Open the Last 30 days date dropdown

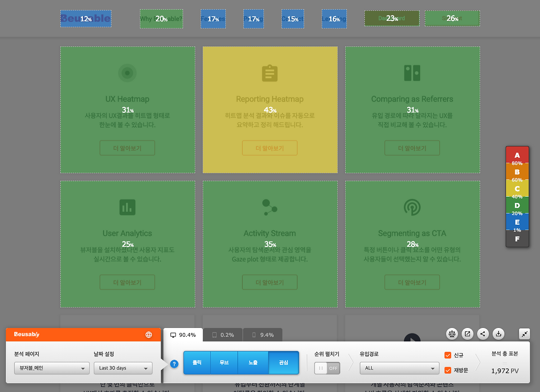click(x=123, y=368)
